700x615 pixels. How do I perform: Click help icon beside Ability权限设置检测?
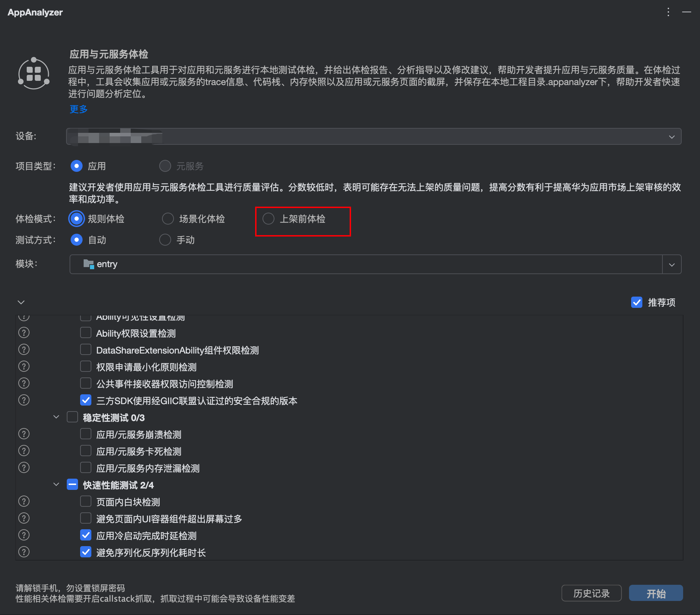[x=24, y=332]
